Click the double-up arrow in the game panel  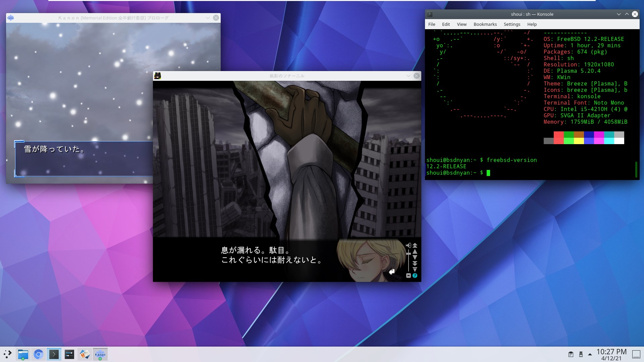(415, 245)
